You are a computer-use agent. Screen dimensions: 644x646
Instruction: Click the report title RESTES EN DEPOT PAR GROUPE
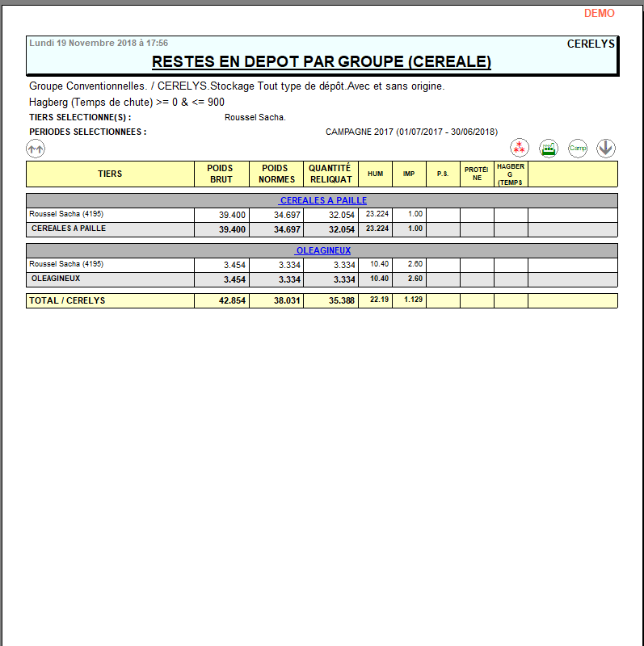click(x=322, y=62)
